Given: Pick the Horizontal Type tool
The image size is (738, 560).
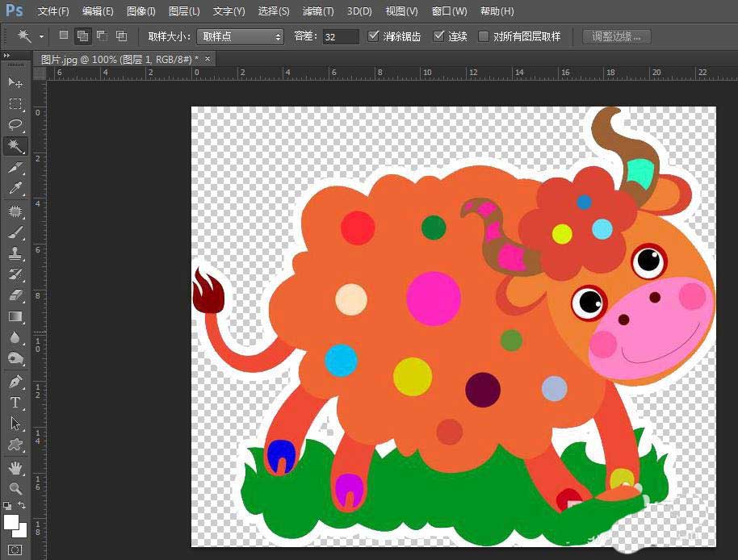Looking at the screenshot, I should 15,402.
